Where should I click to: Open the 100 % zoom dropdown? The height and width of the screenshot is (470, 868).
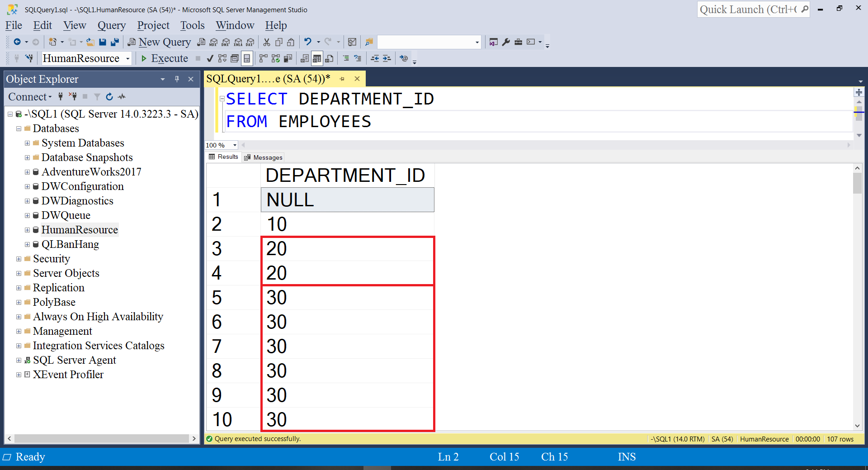235,145
